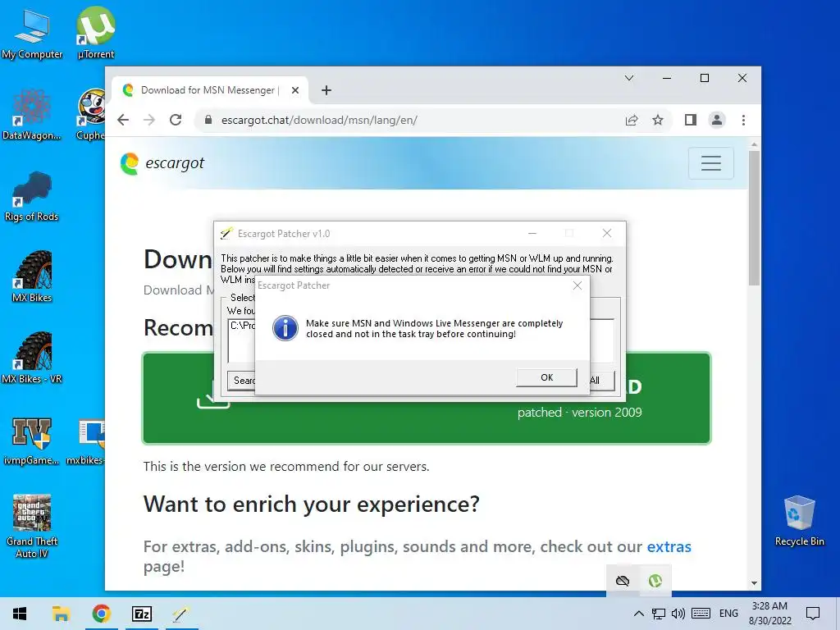The height and width of the screenshot is (630, 840).
Task: Open the extras link
Action: 669,546
